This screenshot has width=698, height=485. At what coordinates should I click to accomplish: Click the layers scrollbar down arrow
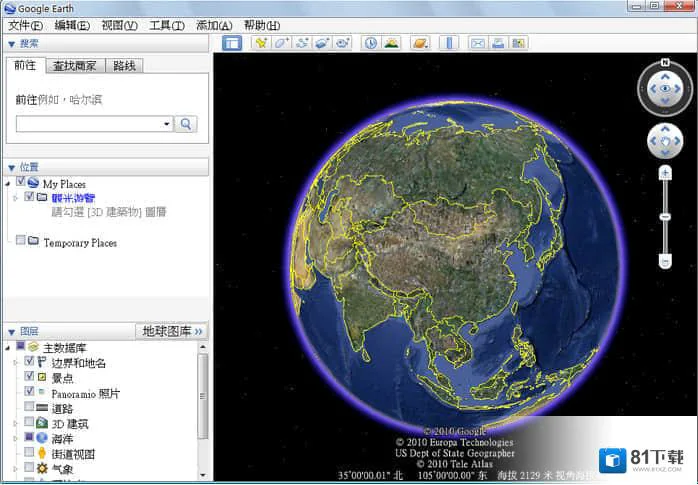click(203, 475)
